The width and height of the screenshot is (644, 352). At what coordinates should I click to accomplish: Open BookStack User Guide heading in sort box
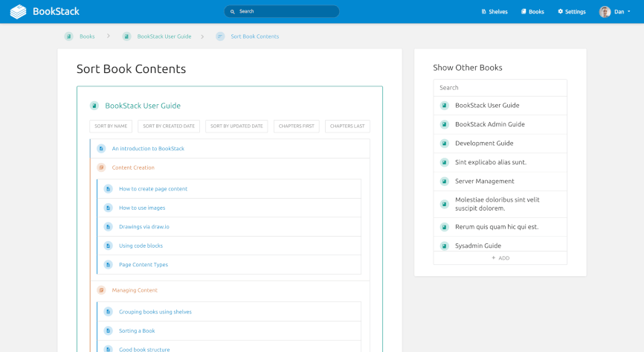[143, 106]
